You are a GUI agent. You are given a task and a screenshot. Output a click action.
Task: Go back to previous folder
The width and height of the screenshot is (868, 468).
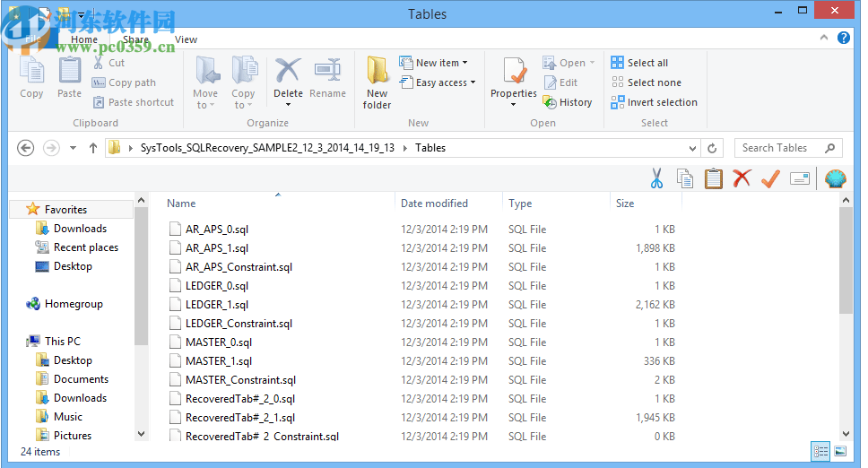[x=25, y=148]
